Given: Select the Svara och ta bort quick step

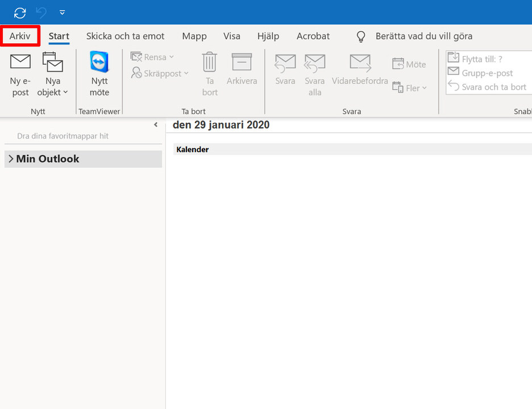Looking at the screenshot, I should click(487, 87).
